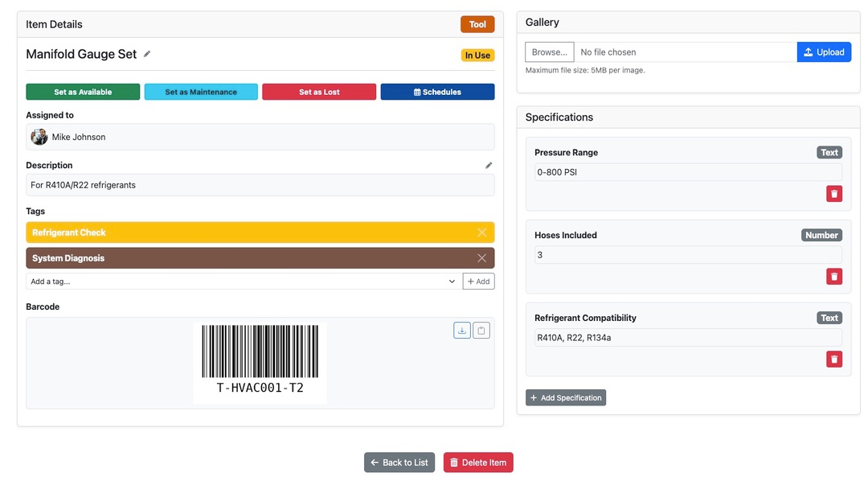Remove the Refrigerant Check tag
This screenshot has width=868, height=477.
click(x=481, y=232)
